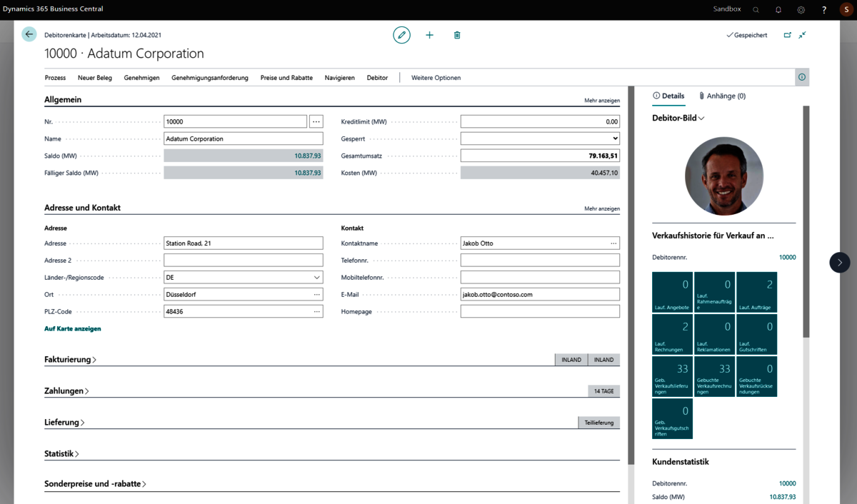Image resolution: width=857 pixels, height=504 pixels.
Task: Open settings gear icon
Action: (801, 10)
